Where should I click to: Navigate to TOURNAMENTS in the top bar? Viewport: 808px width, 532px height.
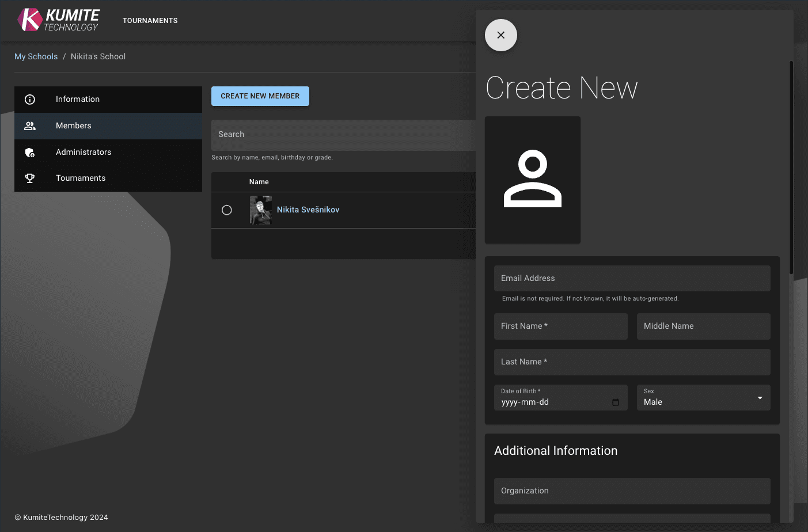[150, 20]
